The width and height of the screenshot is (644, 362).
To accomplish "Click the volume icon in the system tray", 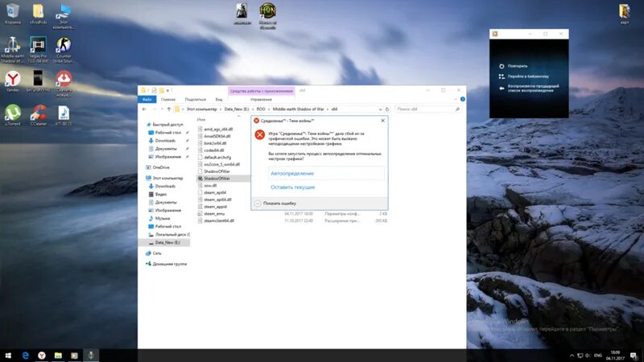I will click(x=588, y=356).
